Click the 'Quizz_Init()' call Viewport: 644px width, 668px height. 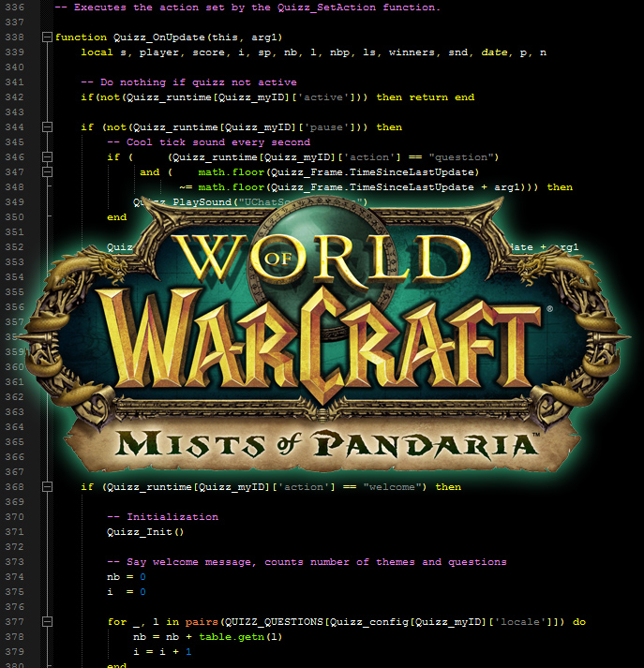coord(145,532)
